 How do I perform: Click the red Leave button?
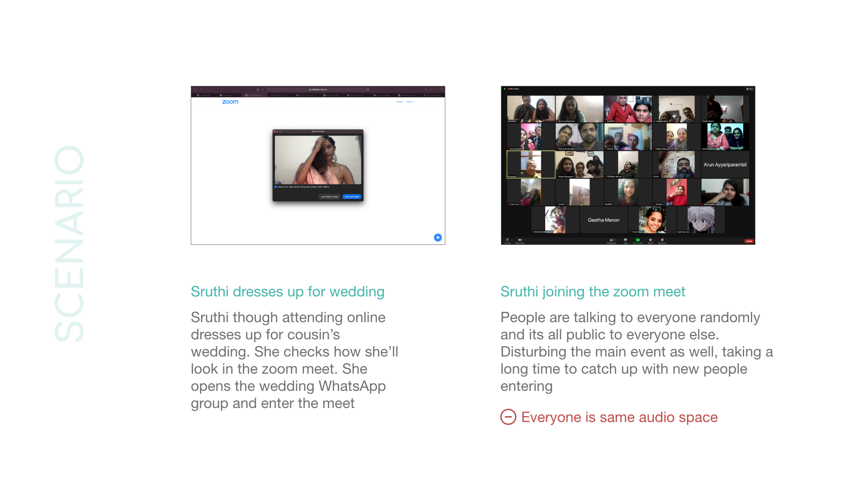749,241
